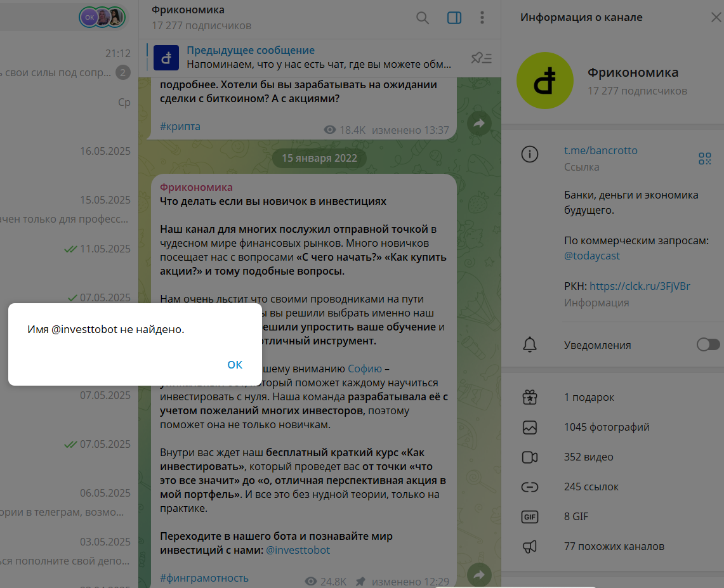Image resolution: width=724 pixels, height=588 pixels.
Task: Toggle the Уведомления switch
Action: tap(708, 345)
